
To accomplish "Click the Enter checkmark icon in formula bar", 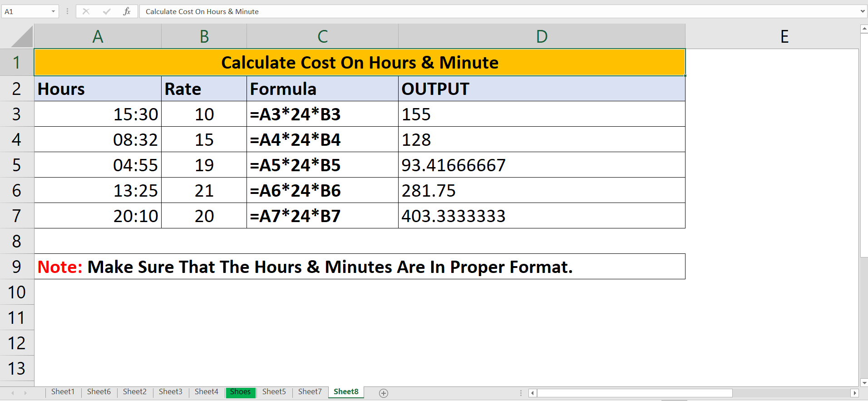I will [107, 11].
